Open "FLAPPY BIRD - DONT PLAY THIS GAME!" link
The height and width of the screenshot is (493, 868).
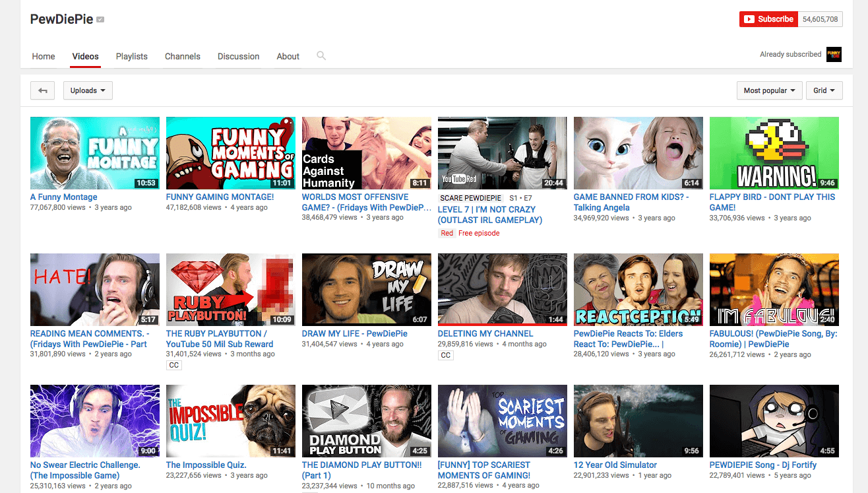(772, 202)
